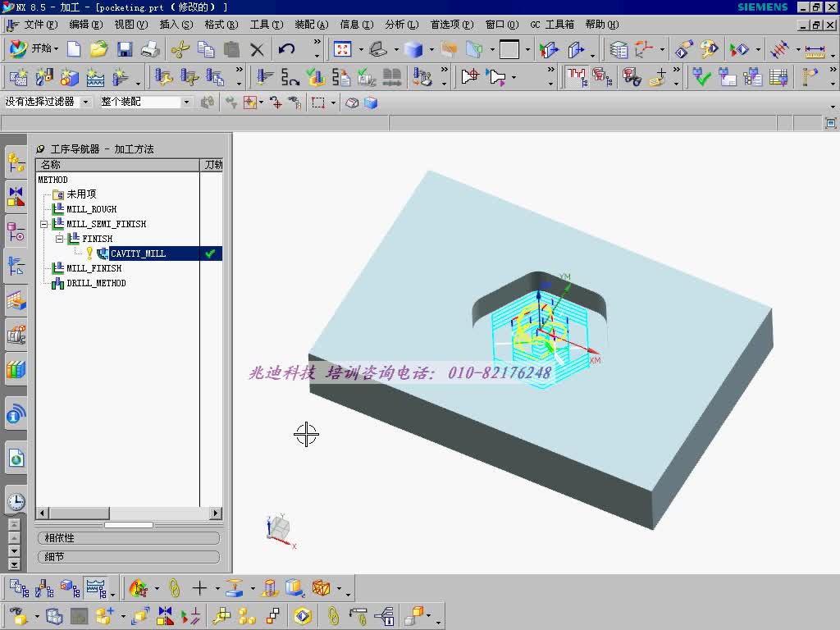
Task: Click the Paste clipboard icon
Action: (231, 49)
